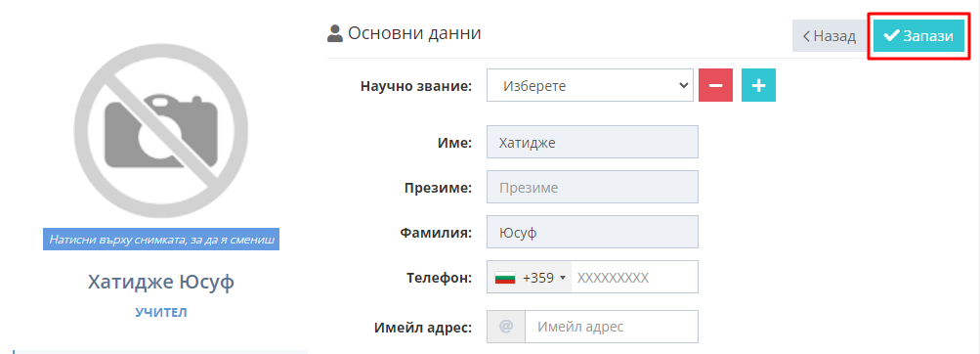
Task: Click the phone number XXXXXXXXX input
Action: click(x=634, y=277)
